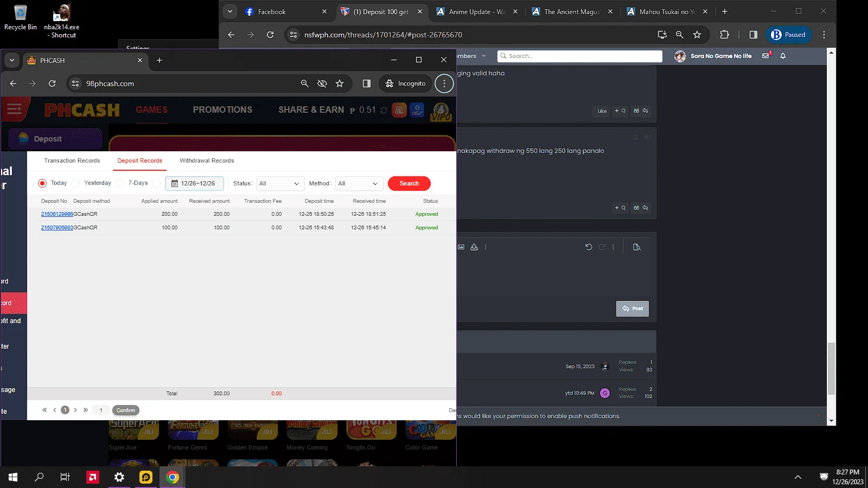Viewport: 868px width, 488px height.
Task: Select the custom date range radio button
Action: click(x=156, y=183)
